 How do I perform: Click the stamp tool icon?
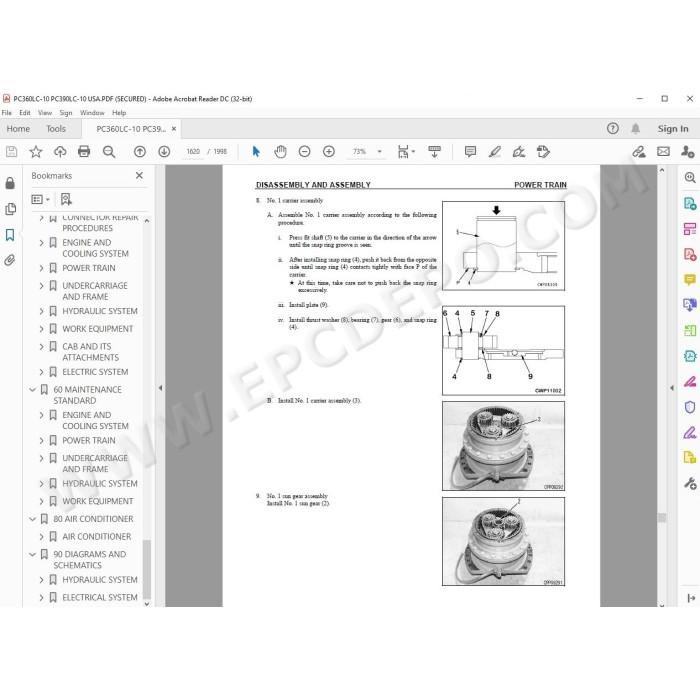(x=543, y=152)
